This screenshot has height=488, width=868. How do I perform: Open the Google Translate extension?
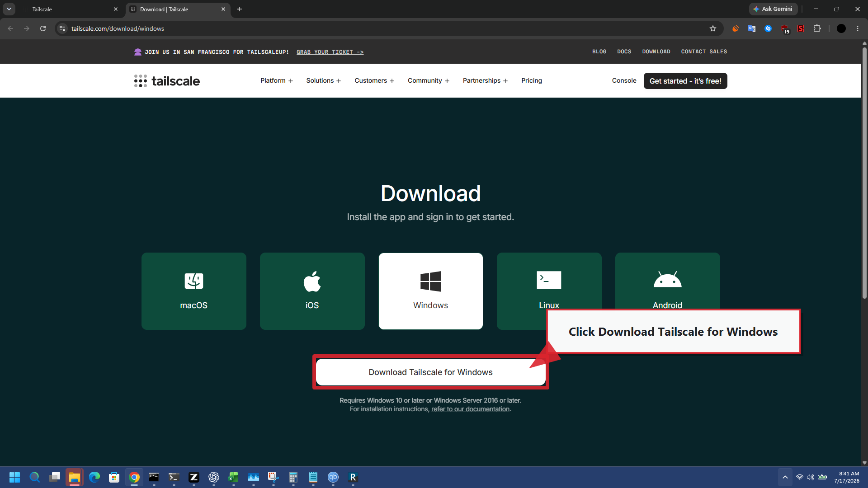coord(752,28)
